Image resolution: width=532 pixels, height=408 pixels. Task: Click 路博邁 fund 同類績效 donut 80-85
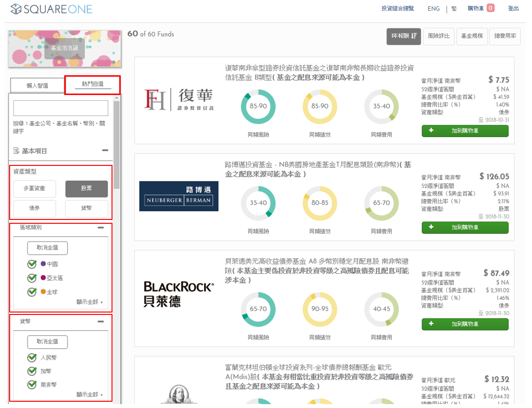[320, 203]
